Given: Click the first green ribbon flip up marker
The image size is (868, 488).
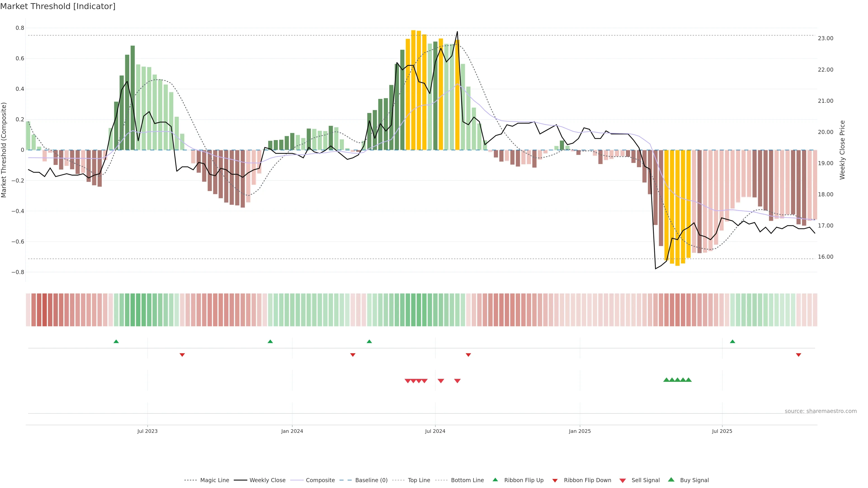Looking at the screenshot, I should coord(116,342).
